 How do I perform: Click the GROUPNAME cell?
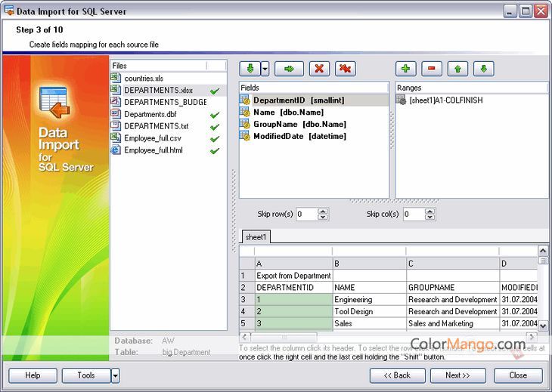453,288
